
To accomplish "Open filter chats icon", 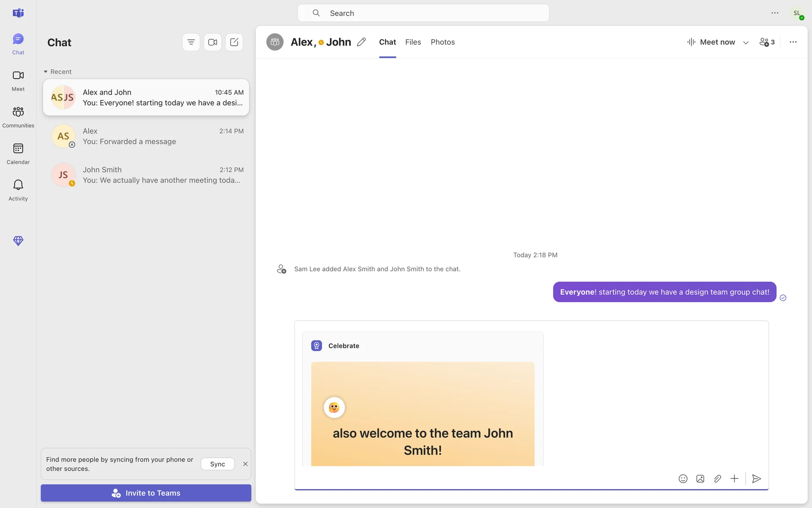I will click(x=191, y=42).
